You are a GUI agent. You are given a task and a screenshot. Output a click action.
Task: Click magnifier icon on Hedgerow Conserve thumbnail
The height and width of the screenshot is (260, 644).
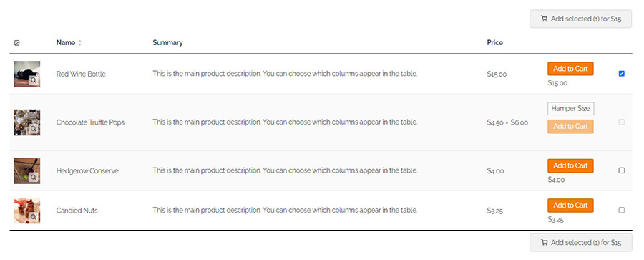[33, 178]
